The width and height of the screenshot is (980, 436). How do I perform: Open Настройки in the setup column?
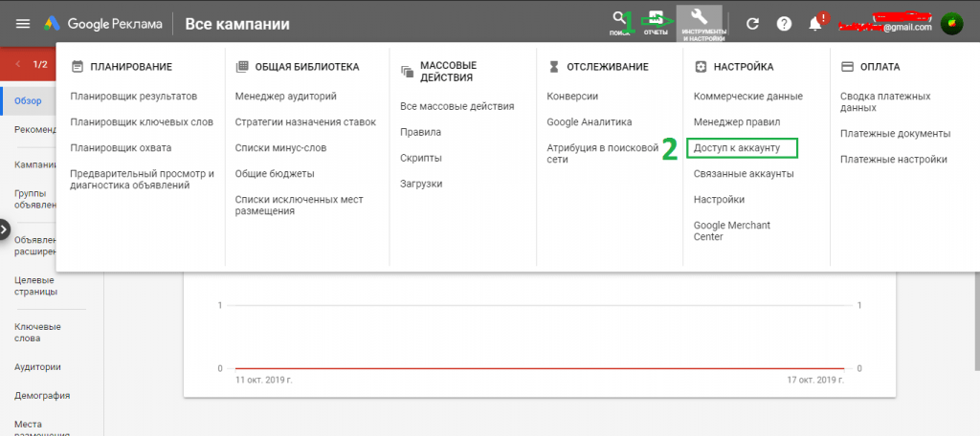719,199
